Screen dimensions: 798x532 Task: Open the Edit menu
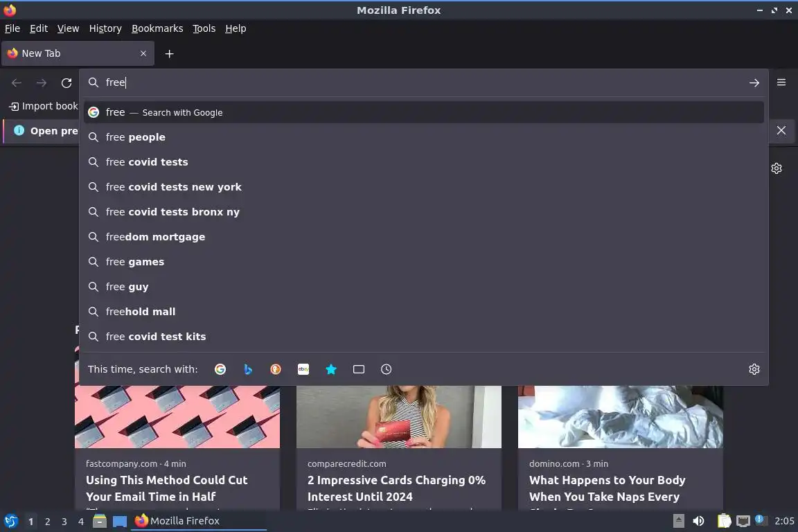pyautogui.click(x=39, y=28)
